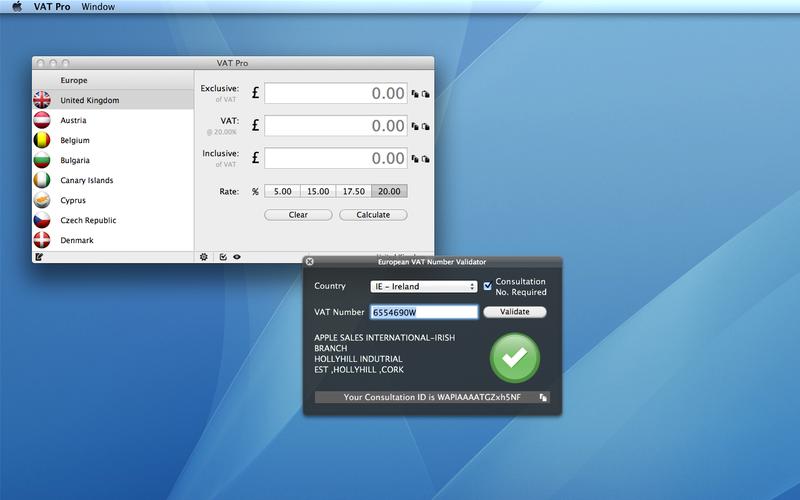Select the Austria flag icon
800x500 pixels.
pyautogui.click(x=42, y=120)
